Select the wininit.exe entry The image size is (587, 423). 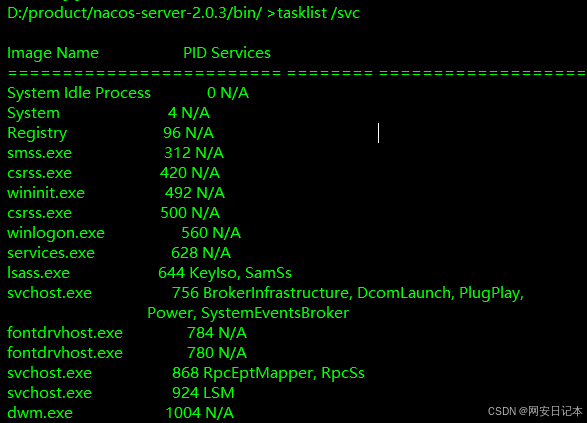116,193
